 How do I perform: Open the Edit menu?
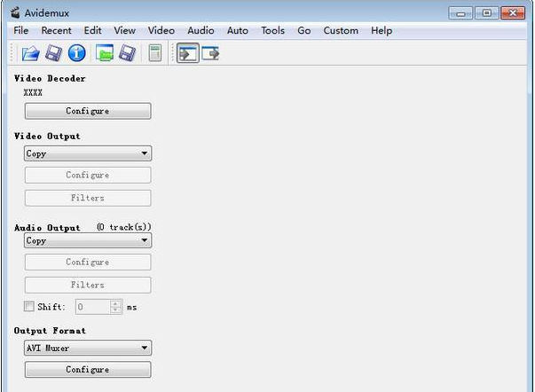tap(92, 31)
